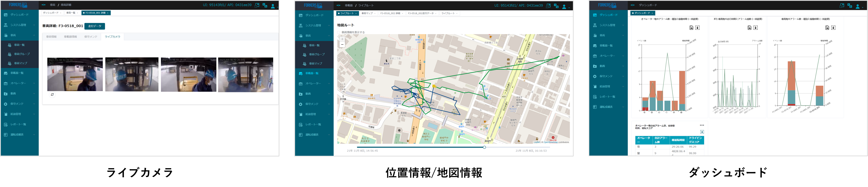868x187 pixels.
Task: Switch to the 車両情報 tab
Action: tap(51, 37)
